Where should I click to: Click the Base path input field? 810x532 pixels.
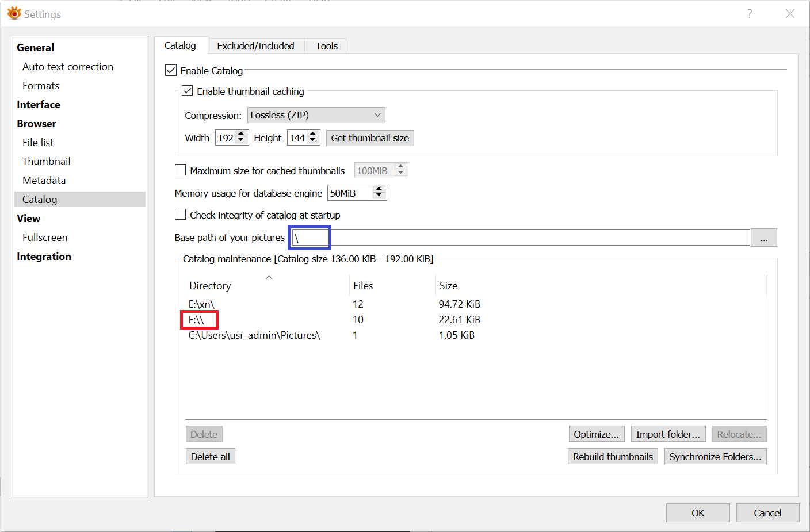point(520,238)
